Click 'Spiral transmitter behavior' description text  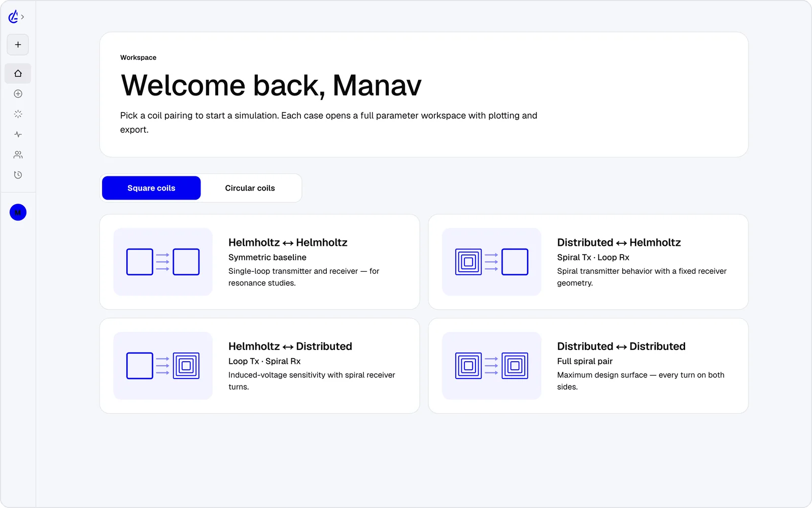[x=642, y=277]
